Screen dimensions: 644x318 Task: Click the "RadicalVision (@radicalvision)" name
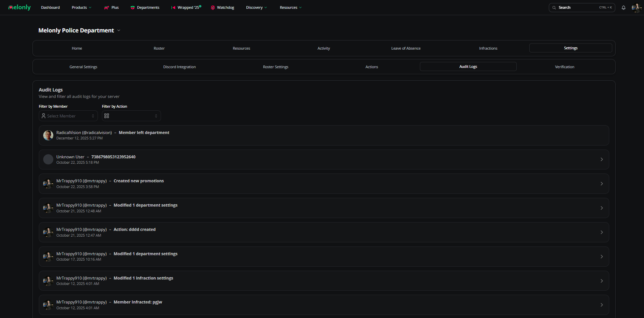pyautogui.click(x=84, y=133)
